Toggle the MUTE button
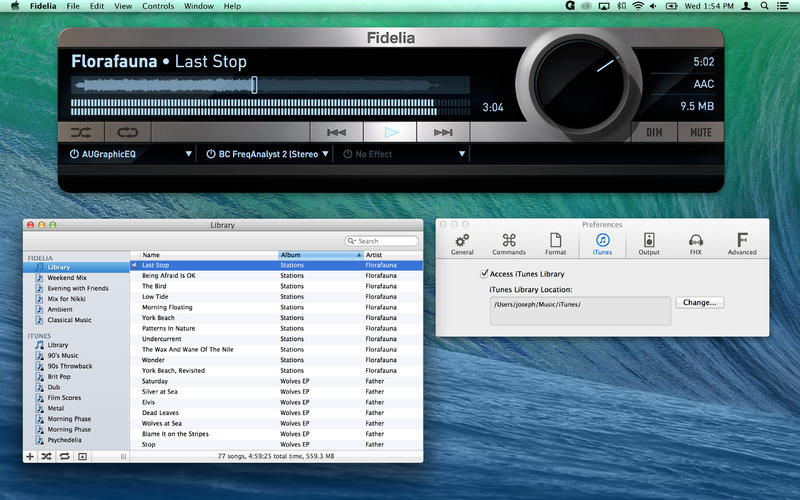 tap(701, 132)
